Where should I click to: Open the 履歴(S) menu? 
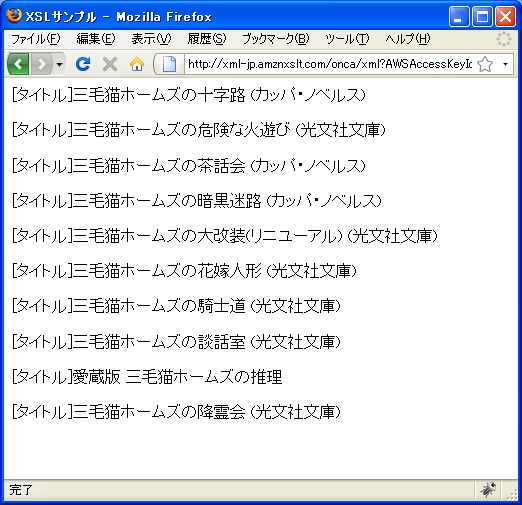click(207, 39)
